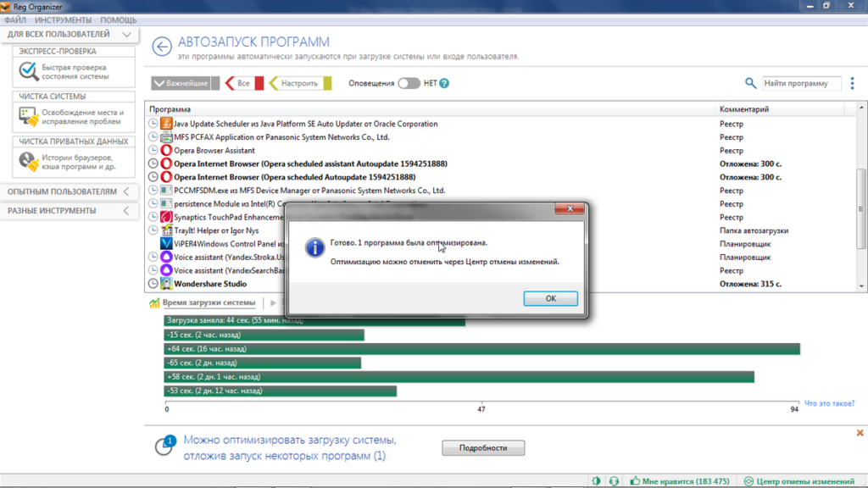Click the Voice assistant Yandex.Stroka icon

166,257
